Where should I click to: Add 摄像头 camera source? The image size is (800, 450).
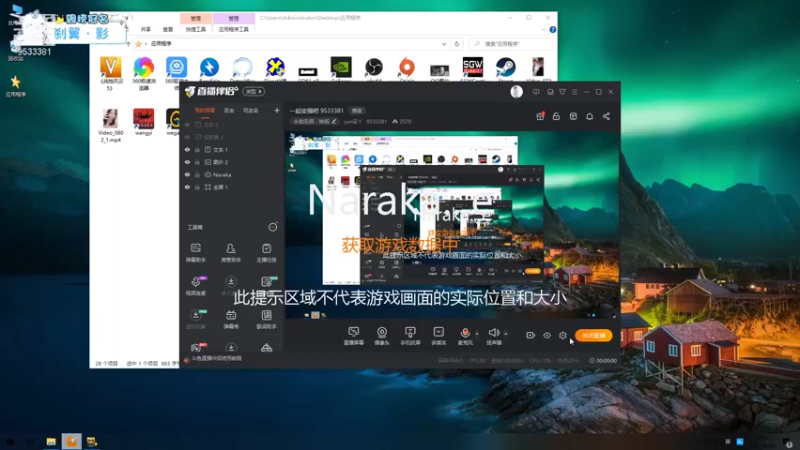[382, 336]
